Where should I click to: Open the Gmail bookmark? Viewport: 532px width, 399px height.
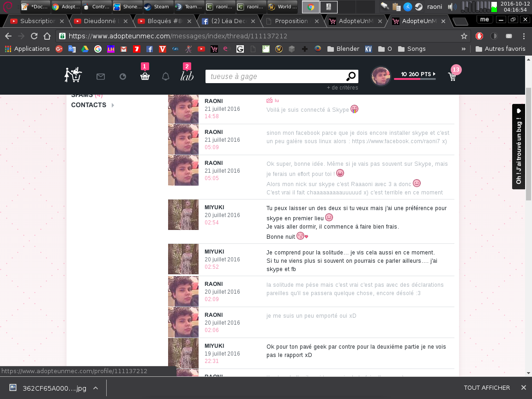pyautogui.click(x=123, y=49)
